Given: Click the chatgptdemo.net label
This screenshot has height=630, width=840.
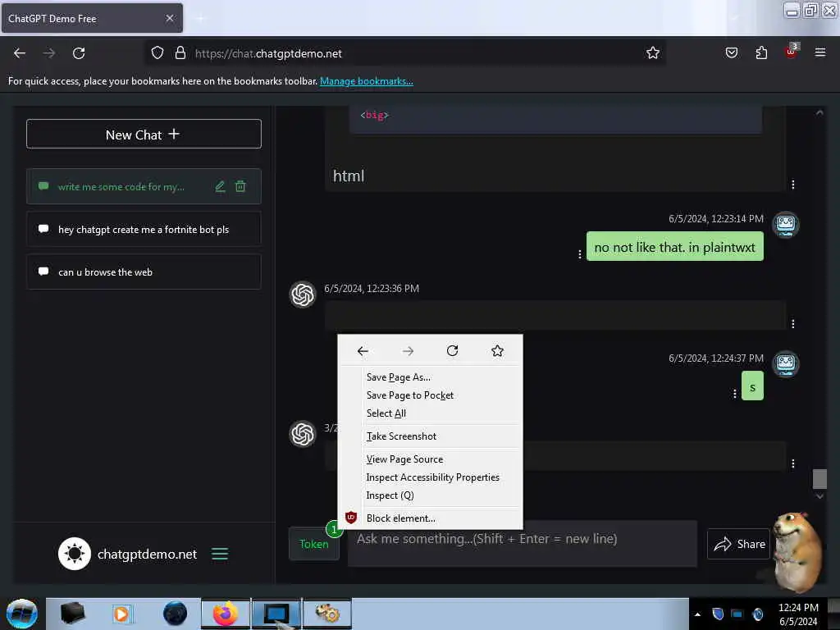Looking at the screenshot, I should (x=148, y=554).
